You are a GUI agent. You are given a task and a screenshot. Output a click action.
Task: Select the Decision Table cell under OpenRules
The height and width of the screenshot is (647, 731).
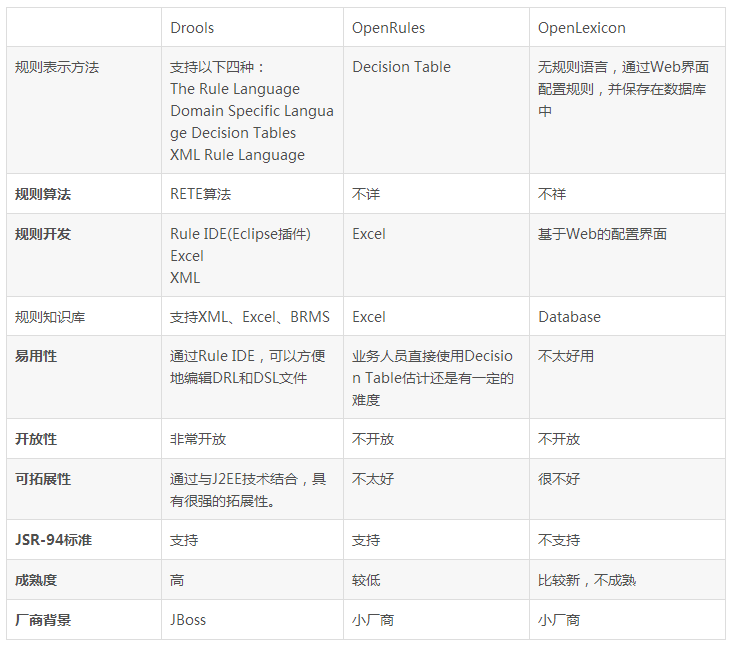click(401, 67)
